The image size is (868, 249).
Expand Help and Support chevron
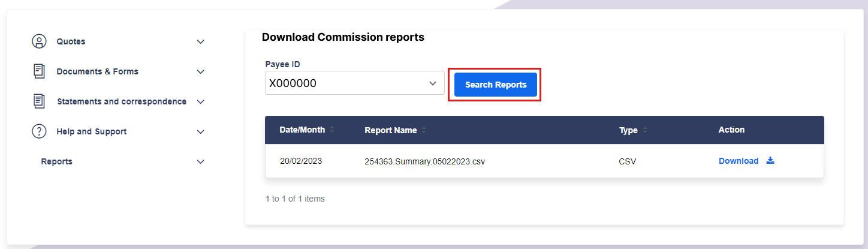pos(201,132)
